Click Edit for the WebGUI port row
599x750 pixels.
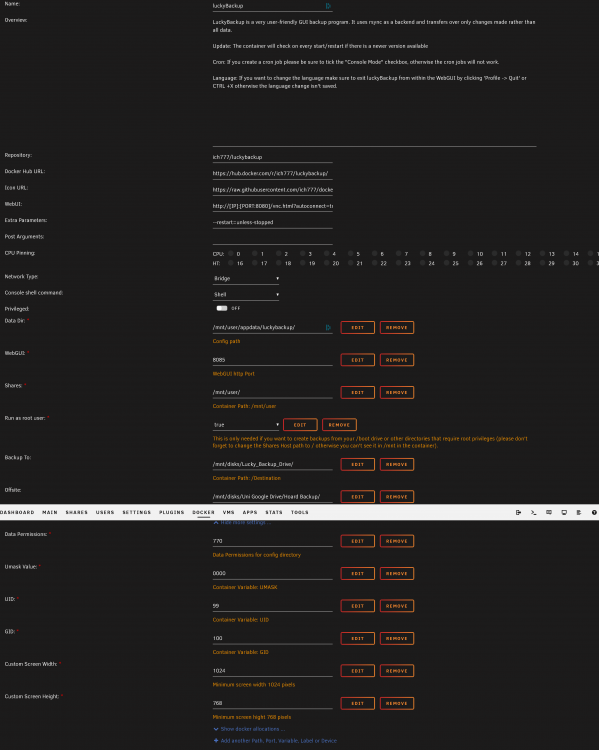[357, 360]
